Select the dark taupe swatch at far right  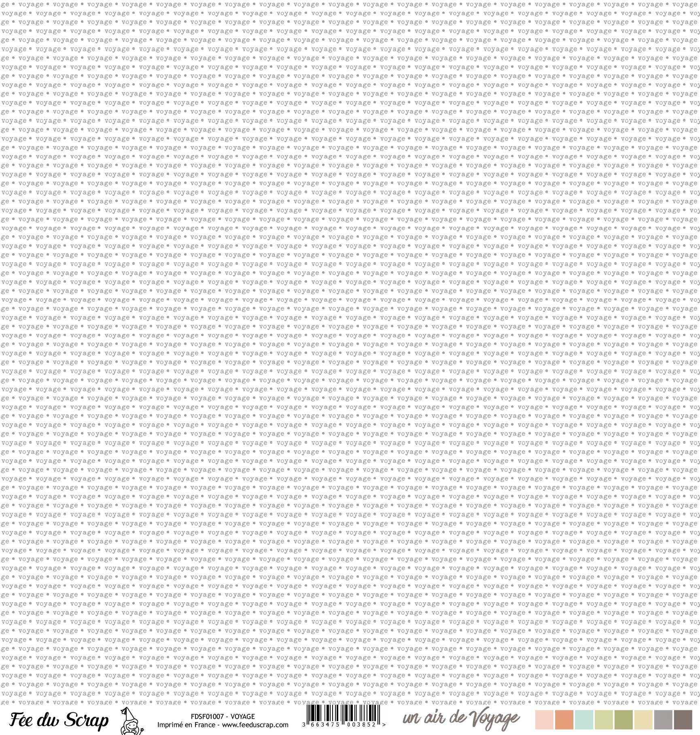(x=683, y=720)
